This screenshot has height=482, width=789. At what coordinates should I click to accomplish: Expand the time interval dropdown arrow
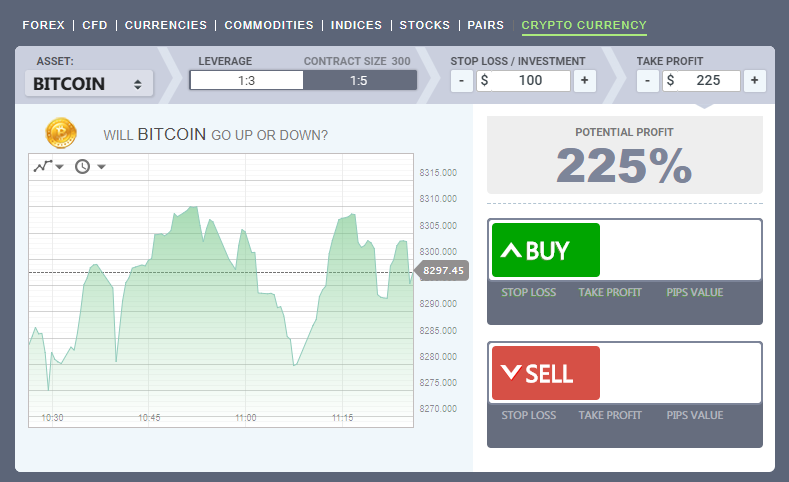coord(101,167)
